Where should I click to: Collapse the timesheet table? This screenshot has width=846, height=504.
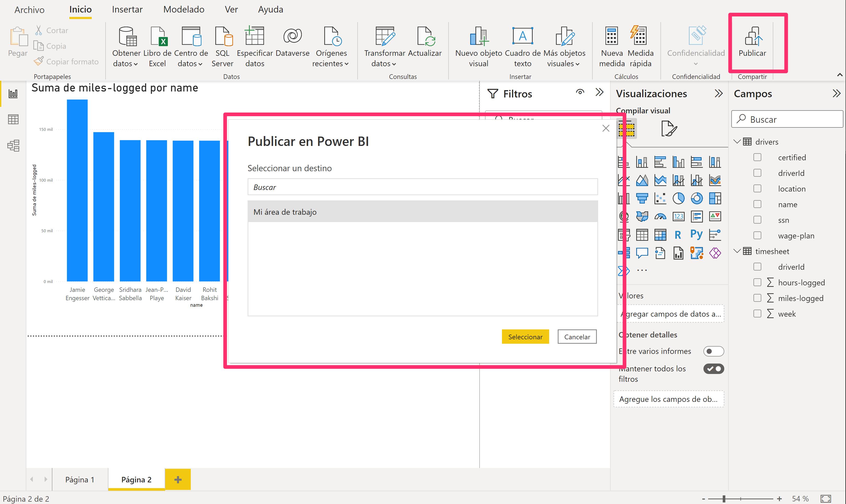pyautogui.click(x=737, y=251)
